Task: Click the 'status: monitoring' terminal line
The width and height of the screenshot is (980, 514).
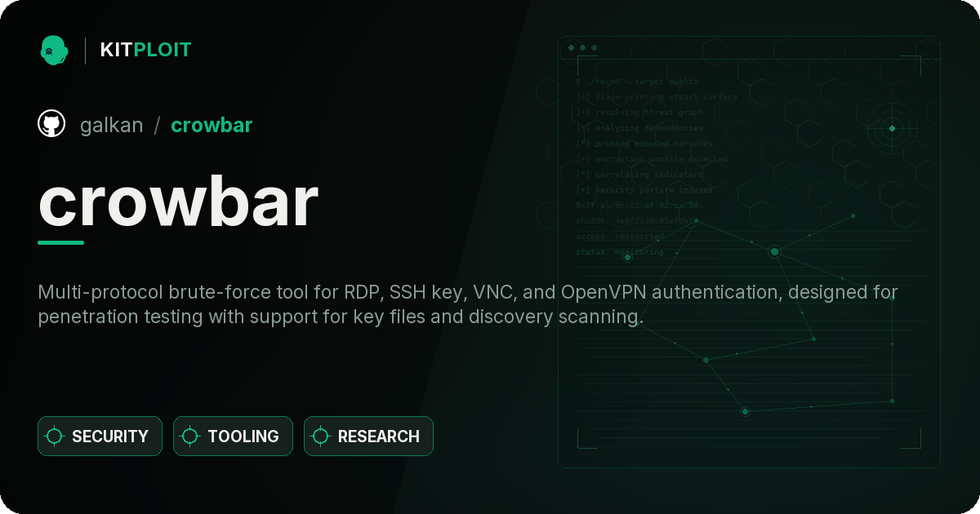Action: 620,252
